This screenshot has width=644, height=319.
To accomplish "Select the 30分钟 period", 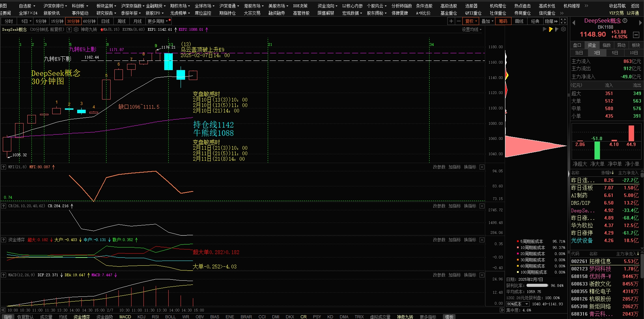I will coord(73,21).
